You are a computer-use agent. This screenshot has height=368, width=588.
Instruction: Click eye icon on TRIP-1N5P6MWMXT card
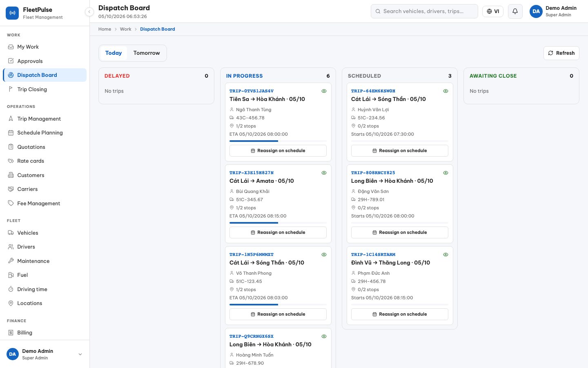(x=324, y=255)
